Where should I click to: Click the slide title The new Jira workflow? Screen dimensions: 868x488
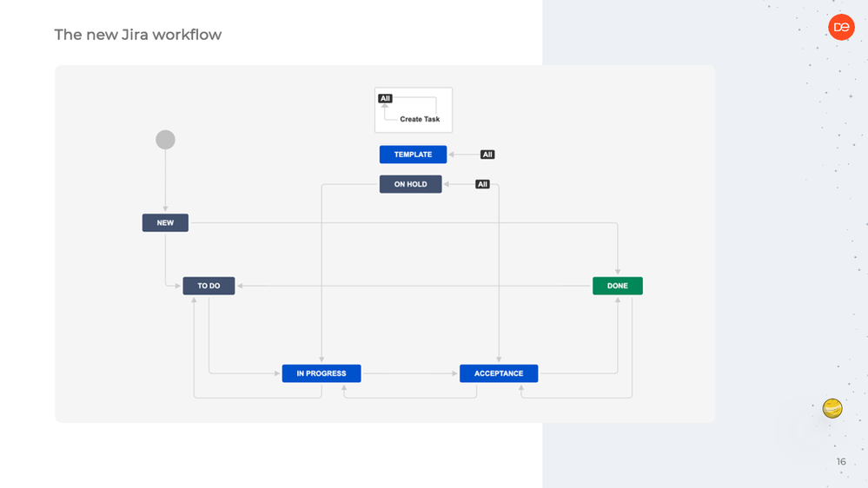(138, 35)
